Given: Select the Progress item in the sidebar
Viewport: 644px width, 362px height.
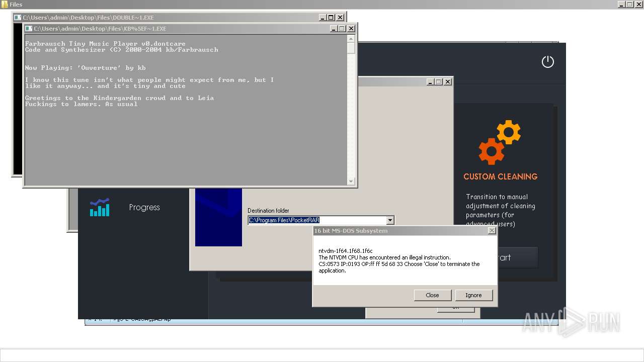Looking at the screenshot, I should (x=144, y=207).
